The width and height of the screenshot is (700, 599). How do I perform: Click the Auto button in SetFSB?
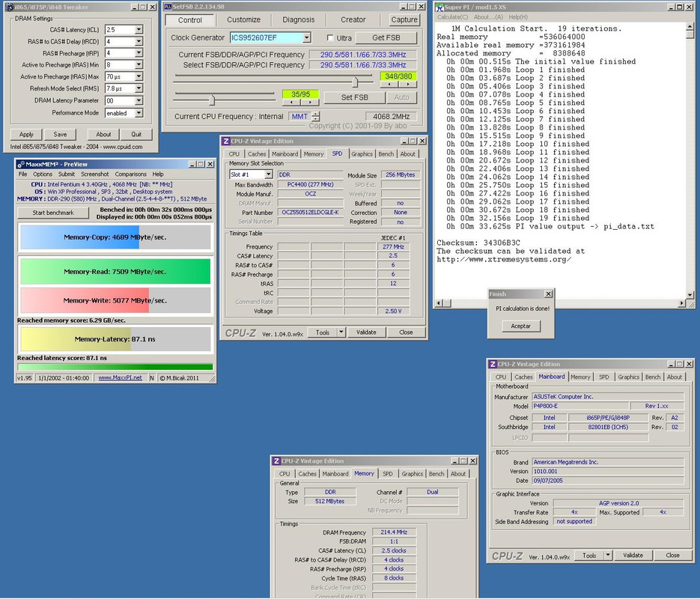point(401,97)
